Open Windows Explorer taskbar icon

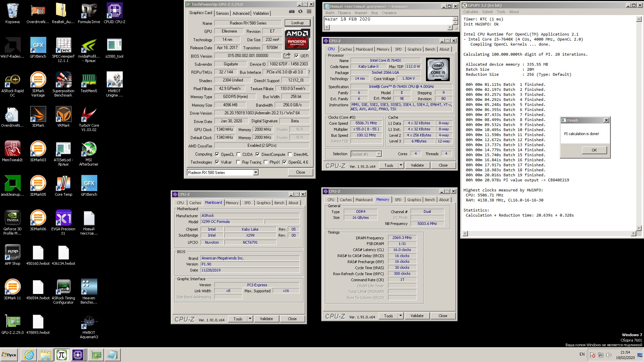(x=45, y=355)
